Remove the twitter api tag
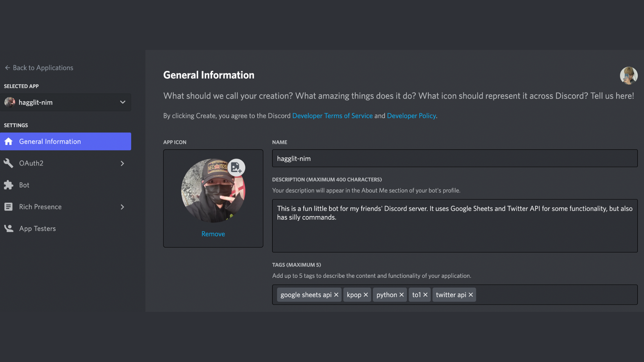 (471, 295)
